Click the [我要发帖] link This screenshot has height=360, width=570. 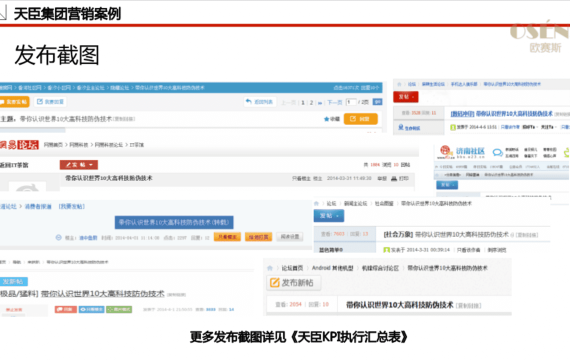pos(72,207)
